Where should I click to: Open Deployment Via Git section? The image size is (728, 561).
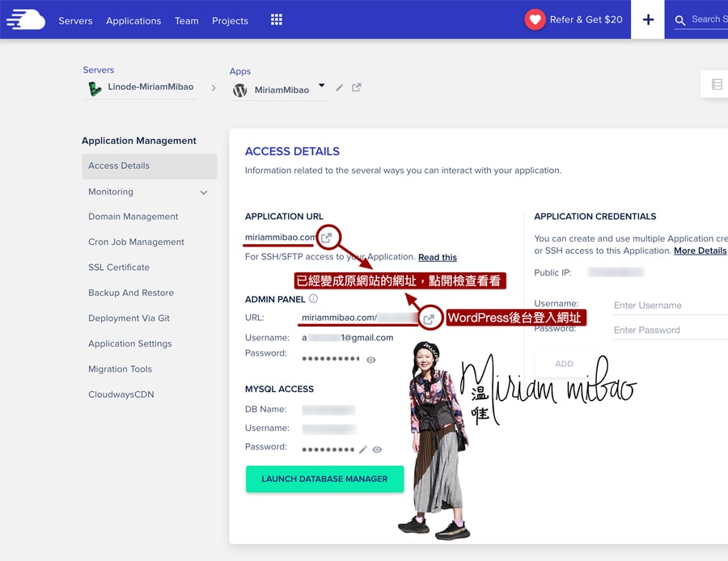tap(129, 318)
